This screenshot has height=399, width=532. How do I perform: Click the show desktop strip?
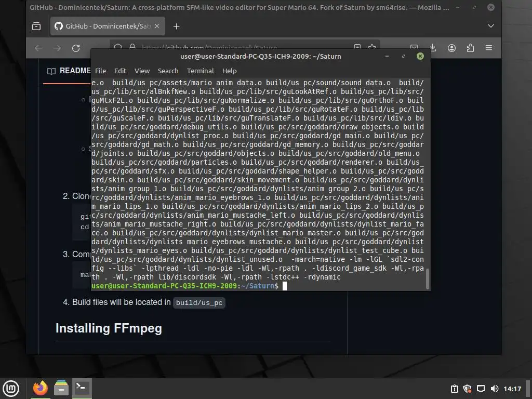click(x=528, y=389)
